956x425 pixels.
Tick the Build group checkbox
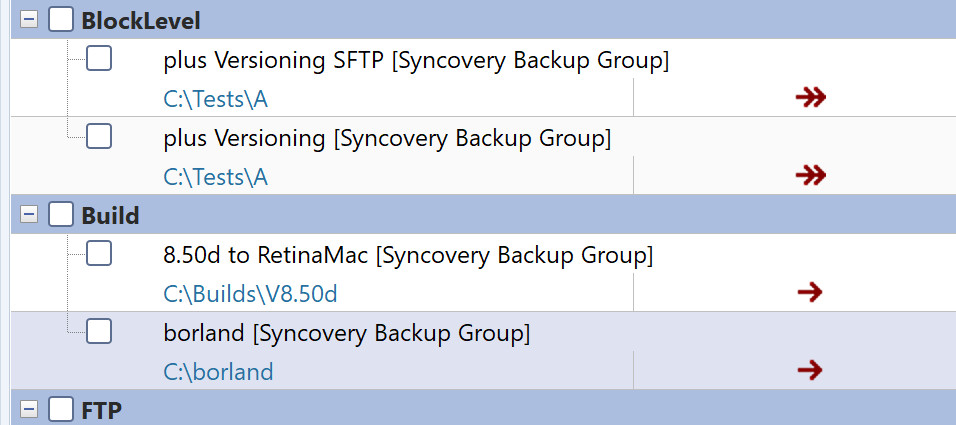coord(62,214)
